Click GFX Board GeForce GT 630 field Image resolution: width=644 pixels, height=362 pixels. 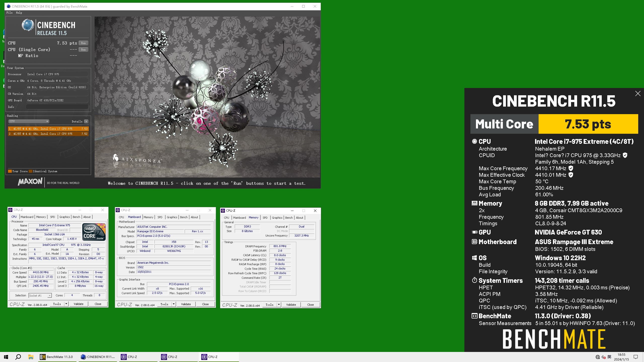[x=57, y=100]
